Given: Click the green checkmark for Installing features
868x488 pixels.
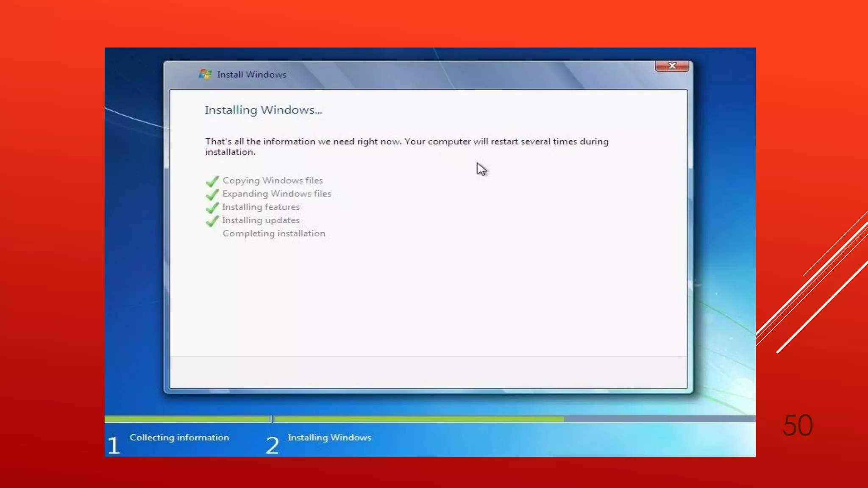Looking at the screenshot, I should (212, 208).
